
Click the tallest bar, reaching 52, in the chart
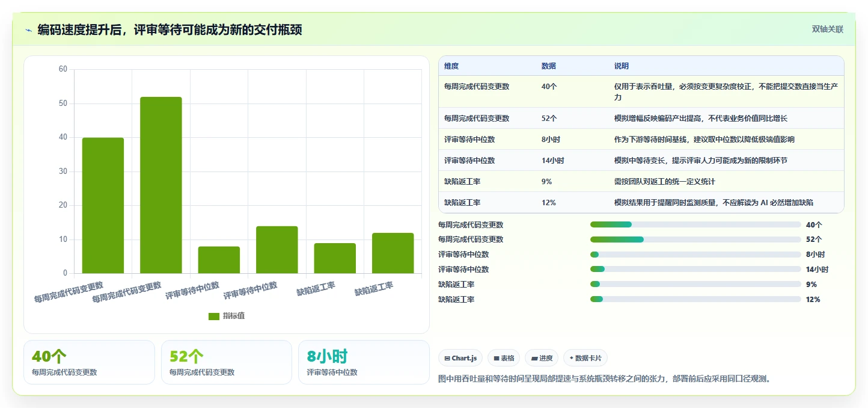pyautogui.click(x=161, y=185)
